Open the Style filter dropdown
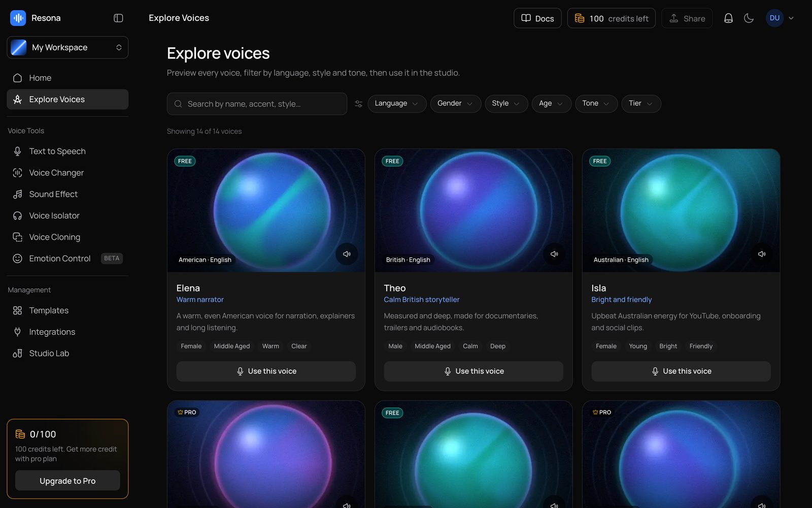812x508 pixels. 506,104
